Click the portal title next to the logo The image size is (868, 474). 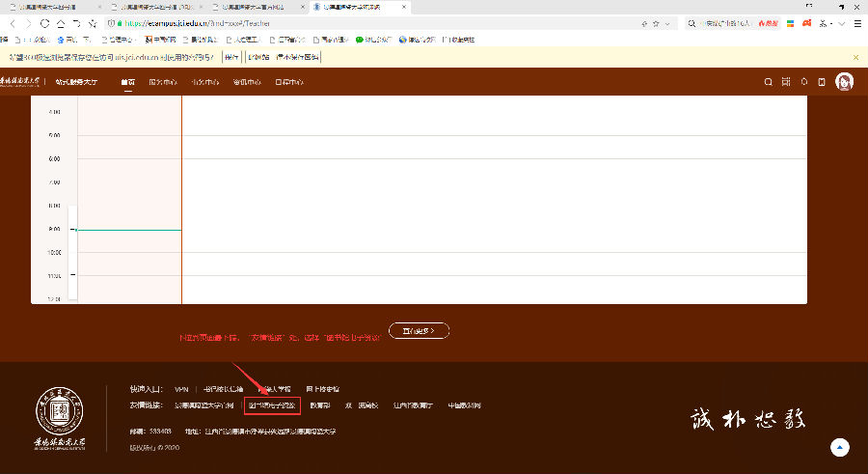(76, 82)
